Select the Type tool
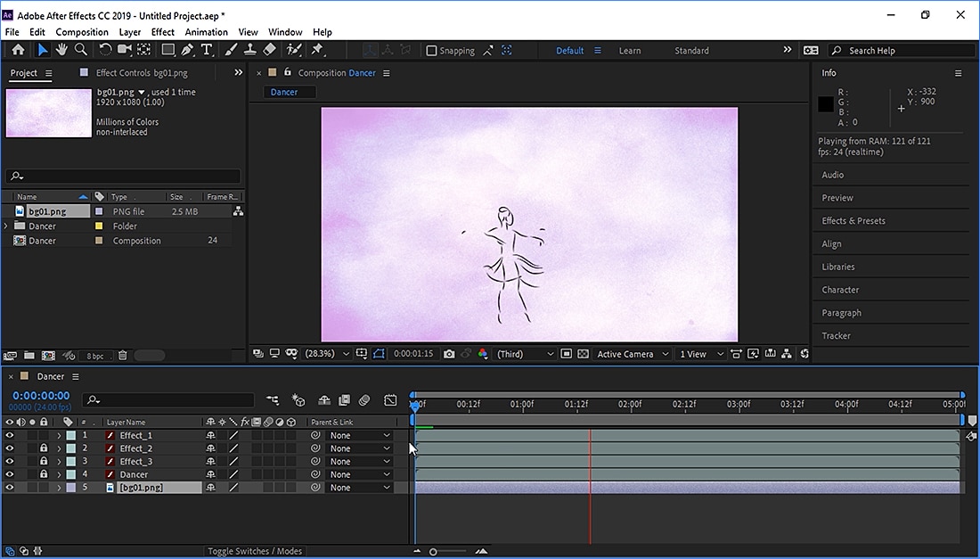The width and height of the screenshot is (980, 559). click(x=207, y=49)
